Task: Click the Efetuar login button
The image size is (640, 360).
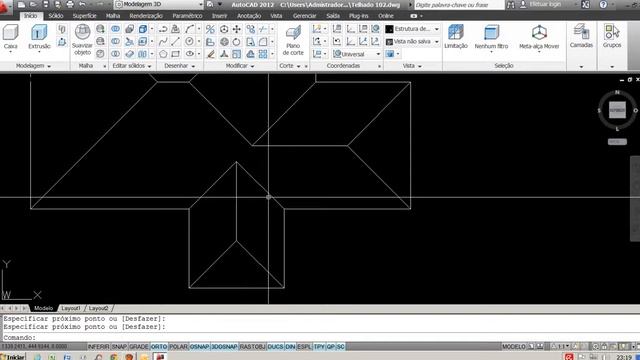Action: (x=545, y=4)
